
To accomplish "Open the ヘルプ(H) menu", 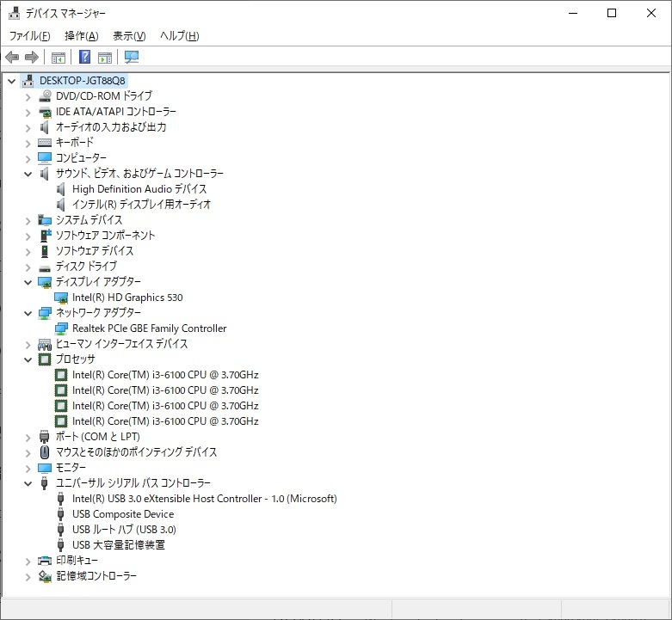I will coord(180,36).
